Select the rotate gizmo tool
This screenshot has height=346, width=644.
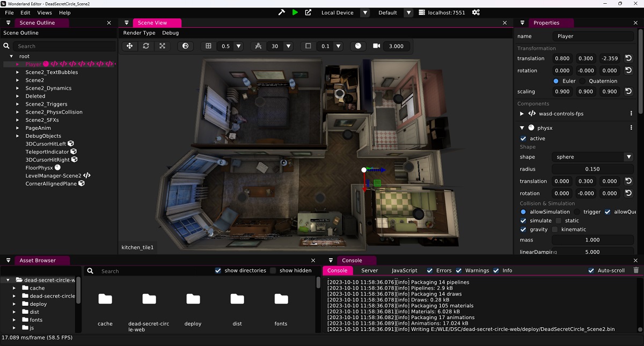pyautogui.click(x=146, y=46)
